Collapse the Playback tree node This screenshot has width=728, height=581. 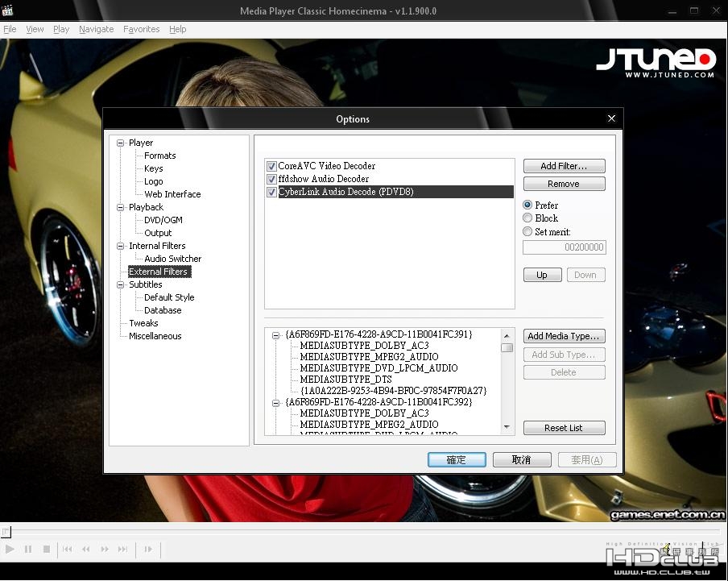(121, 207)
